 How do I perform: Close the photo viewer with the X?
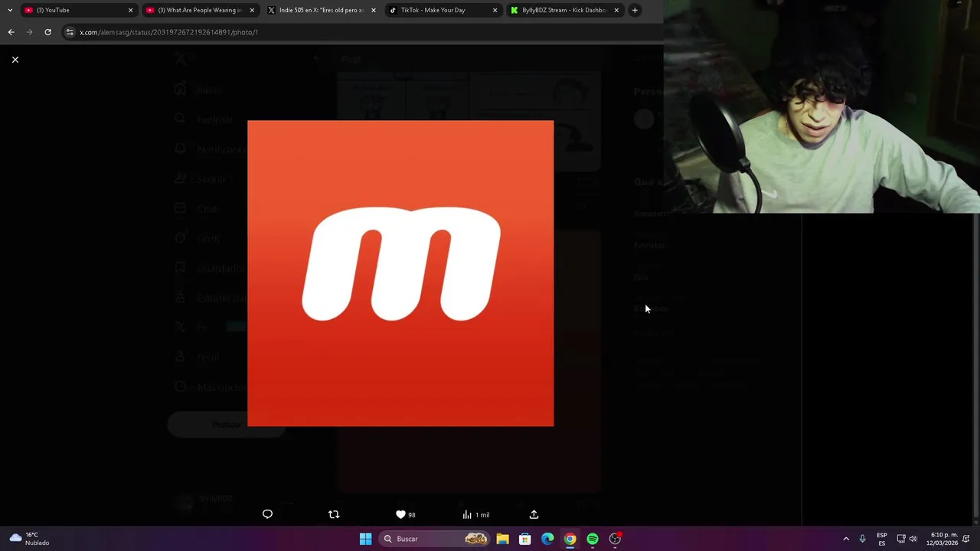tap(15, 60)
